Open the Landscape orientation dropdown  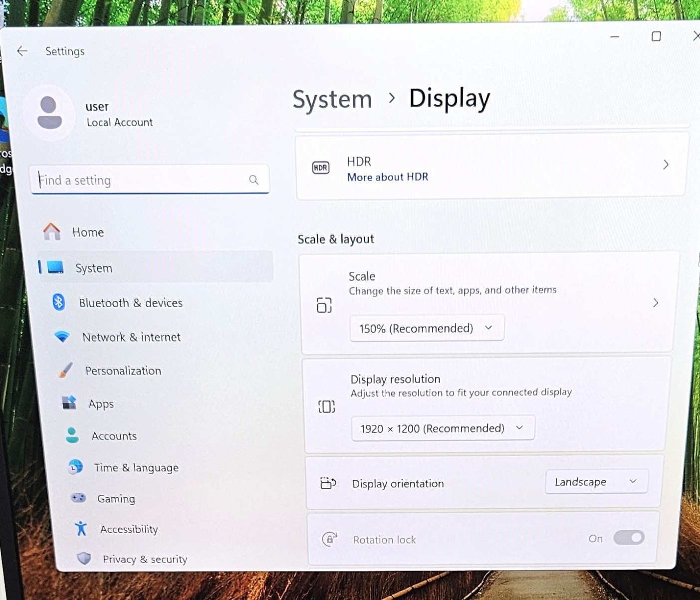597,482
